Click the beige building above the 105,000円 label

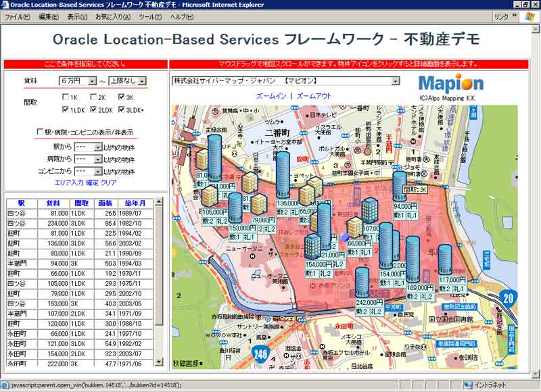point(209,195)
